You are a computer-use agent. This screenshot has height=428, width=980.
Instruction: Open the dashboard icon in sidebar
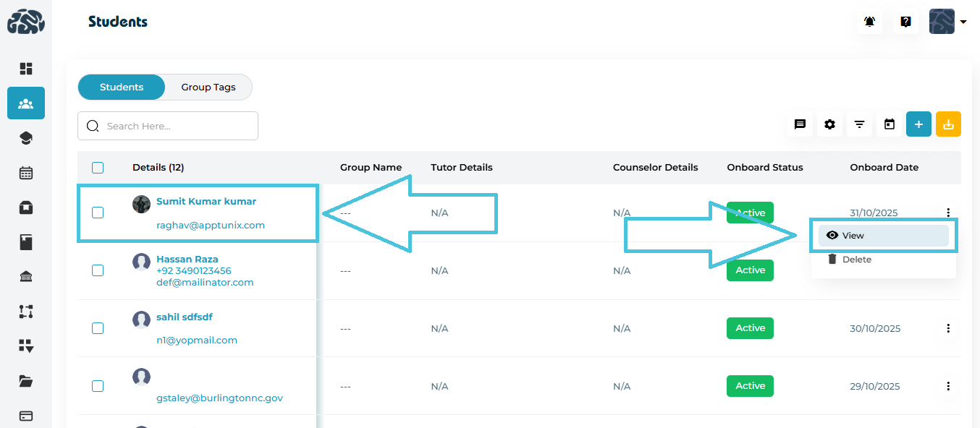click(26, 69)
